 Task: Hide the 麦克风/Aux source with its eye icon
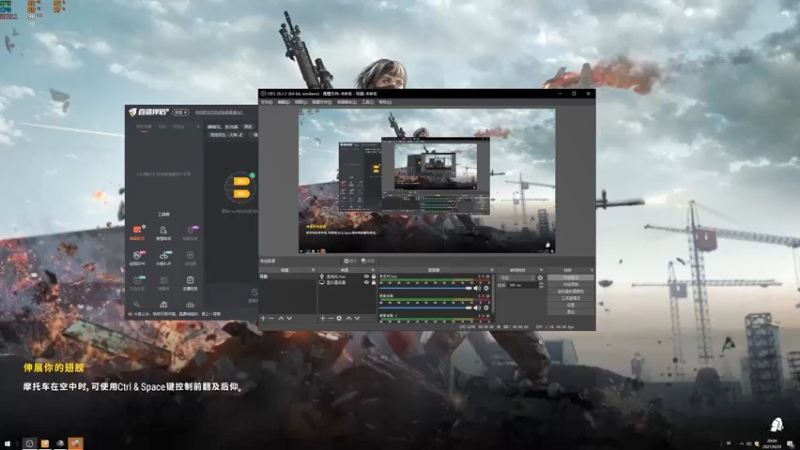tap(366, 277)
